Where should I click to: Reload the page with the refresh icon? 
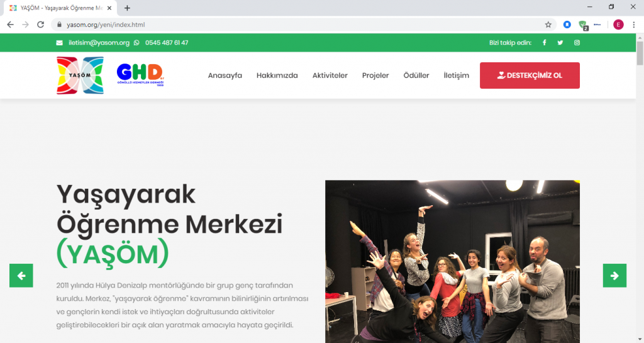pyautogui.click(x=40, y=25)
